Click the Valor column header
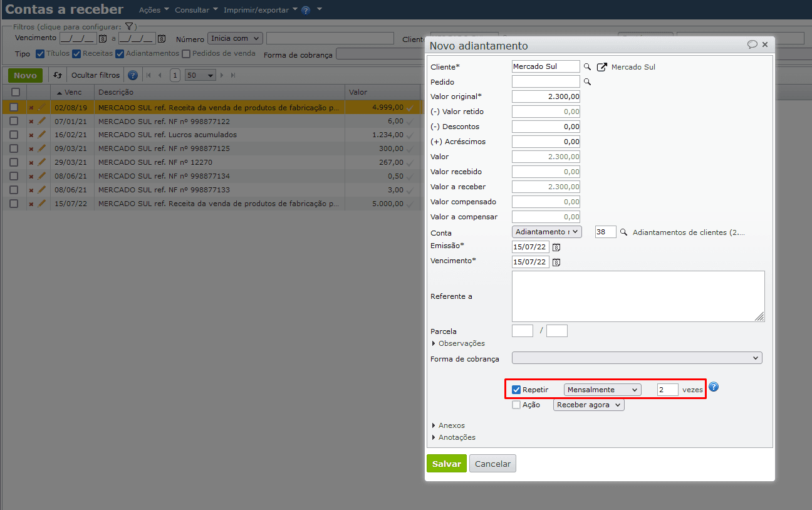This screenshot has height=510, width=812. tap(382, 92)
